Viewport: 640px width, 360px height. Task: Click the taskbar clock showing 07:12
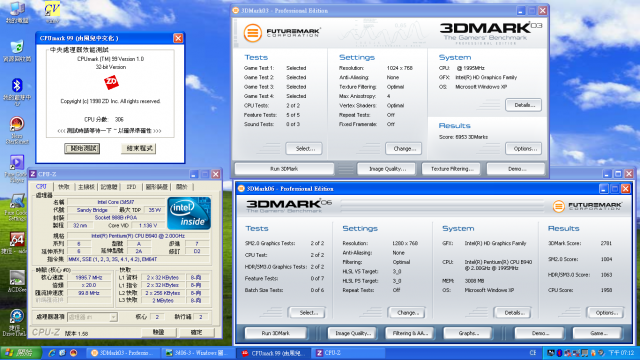pyautogui.click(x=621, y=353)
